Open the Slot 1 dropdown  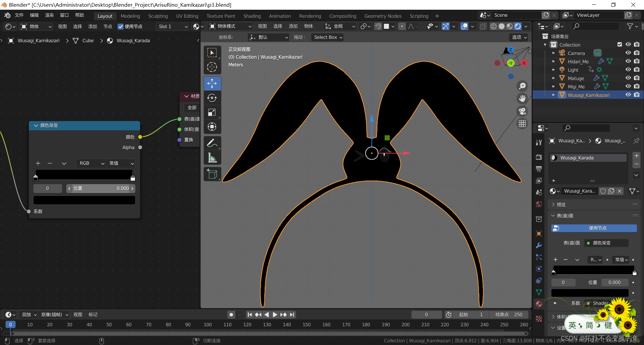(173, 26)
